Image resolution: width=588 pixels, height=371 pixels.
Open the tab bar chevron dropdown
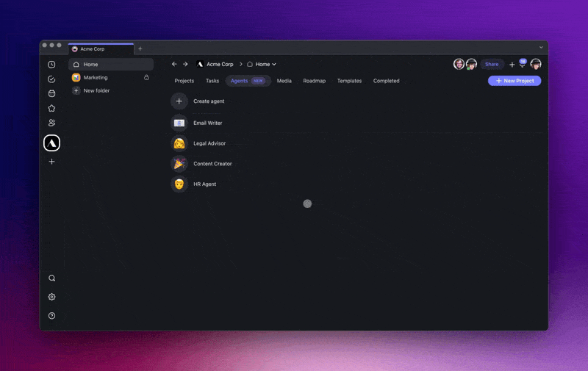pos(541,48)
